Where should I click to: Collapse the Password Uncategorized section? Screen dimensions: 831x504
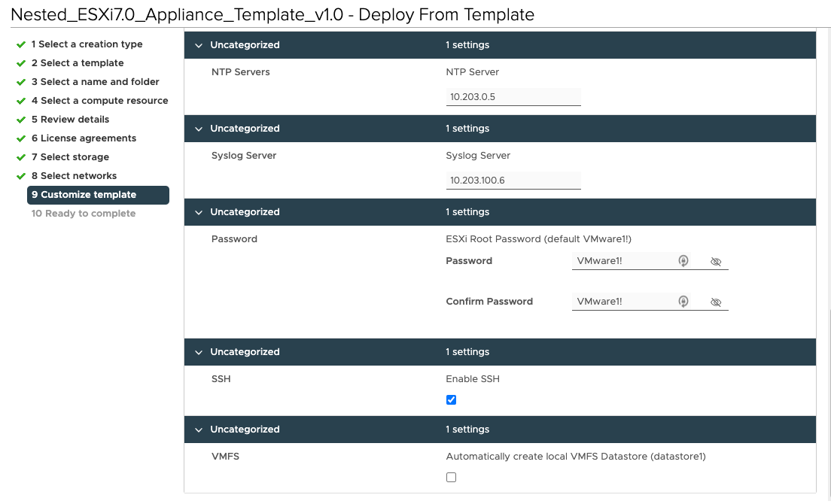click(199, 212)
